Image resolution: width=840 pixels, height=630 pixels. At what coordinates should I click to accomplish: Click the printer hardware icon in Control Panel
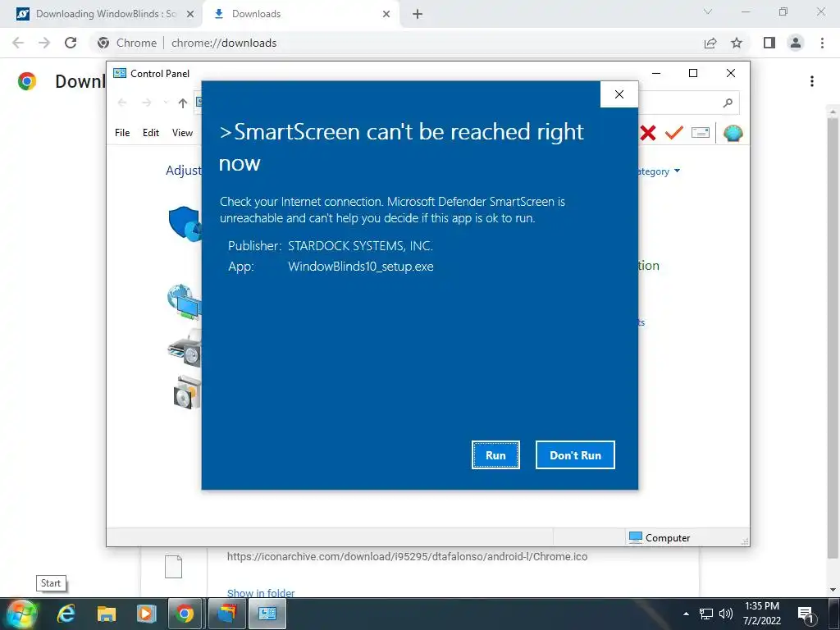point(185,348)
